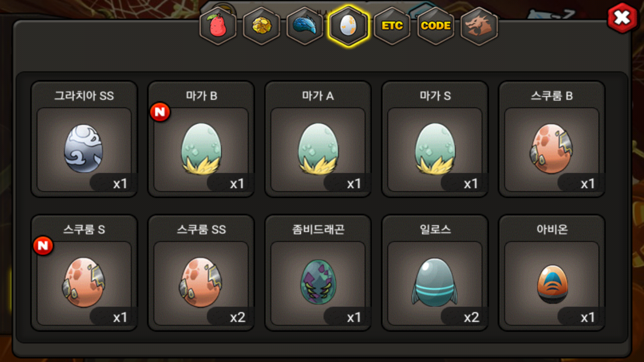This screenshot has height=362, width=644.
Task: Switch to the CODE tab
Action: (436, 26)
